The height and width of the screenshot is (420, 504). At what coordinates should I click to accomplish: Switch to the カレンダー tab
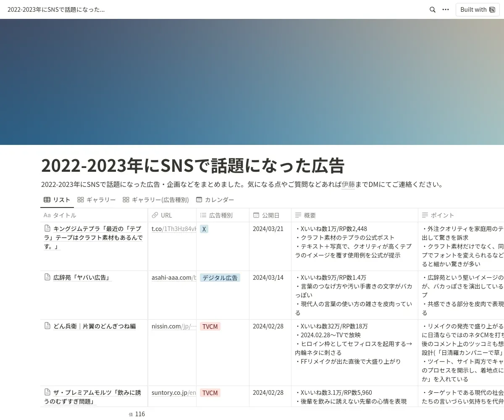(215, 200)
